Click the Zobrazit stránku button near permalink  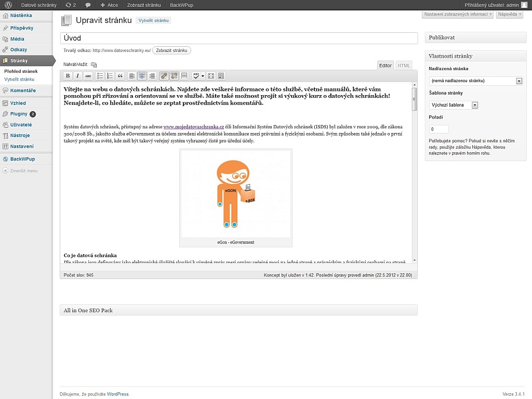point(171,50)
